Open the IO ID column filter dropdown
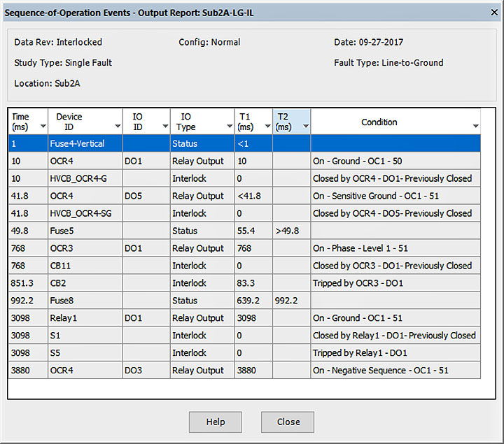The width and height of the screenshot is (504, 444). click(165, 127)
